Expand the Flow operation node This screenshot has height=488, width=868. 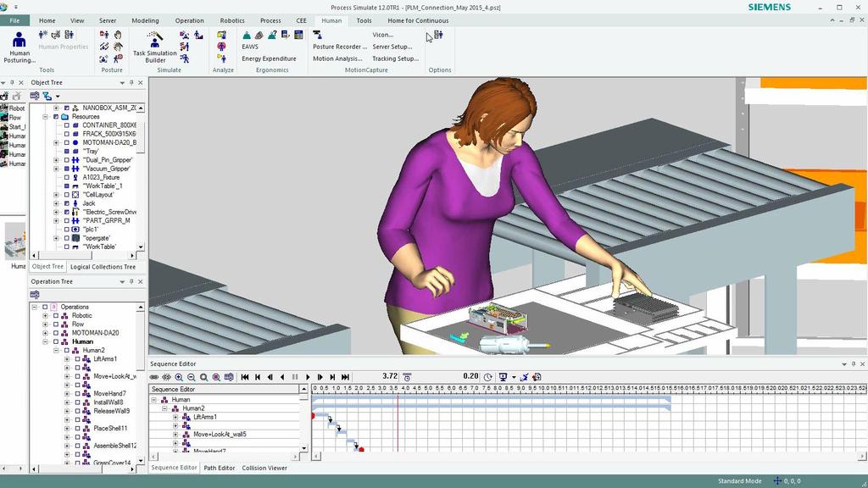coord(46,324)
